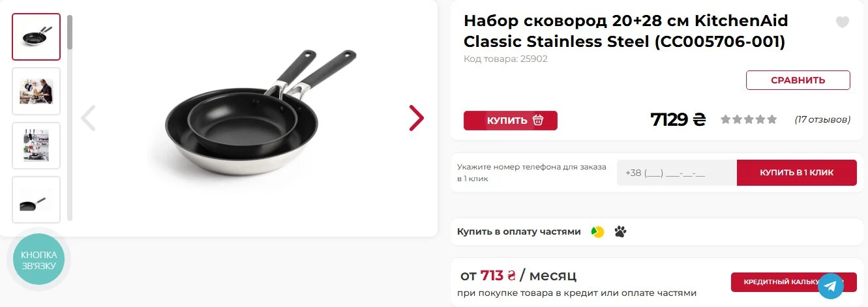
Task: Show next product image with red arrow
Action: coord(416,118)
